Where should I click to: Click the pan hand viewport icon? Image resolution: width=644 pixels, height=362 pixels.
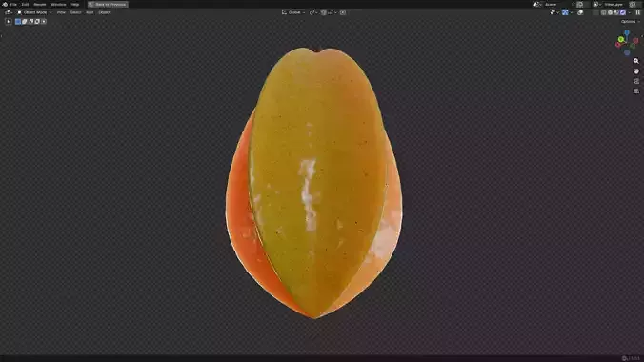[636, 71]
